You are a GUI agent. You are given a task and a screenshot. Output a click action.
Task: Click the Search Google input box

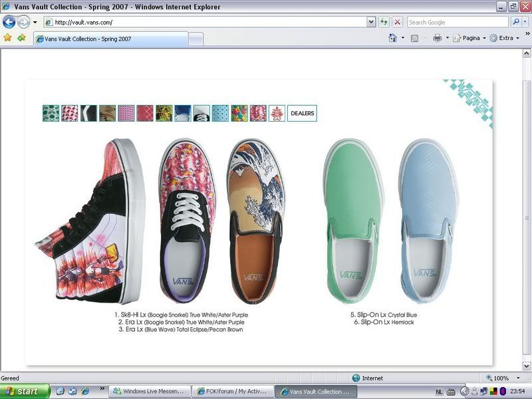point(458,23)
